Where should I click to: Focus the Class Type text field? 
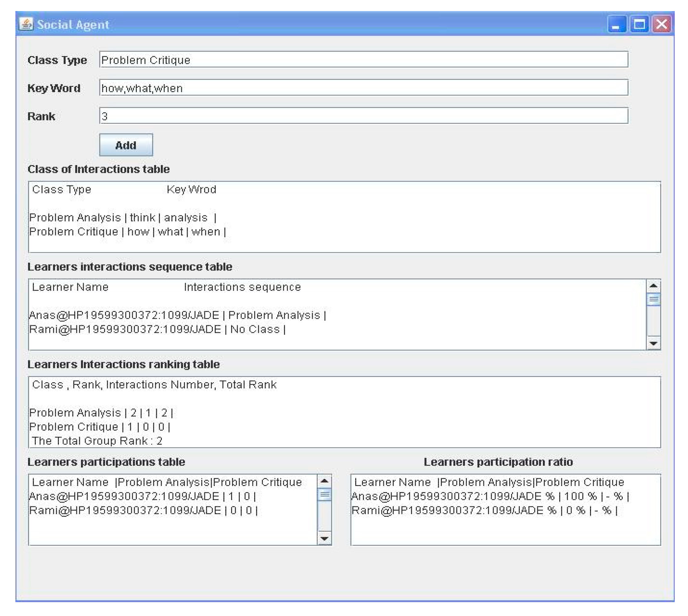363,59
